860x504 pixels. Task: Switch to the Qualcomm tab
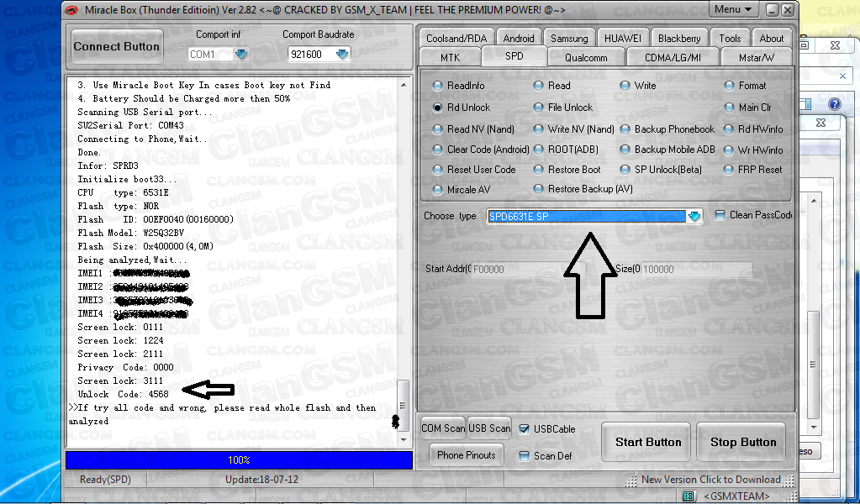[x=586, y=57]
